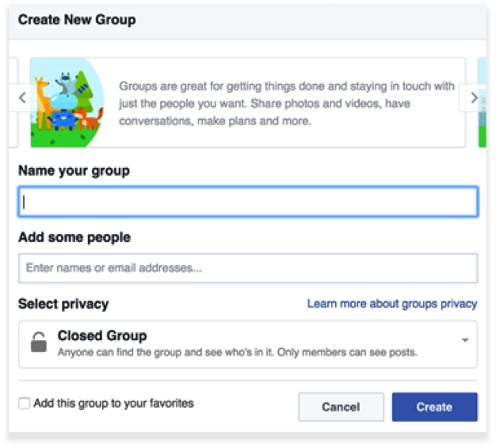Click the previous carousel arrow

point(21,98)
